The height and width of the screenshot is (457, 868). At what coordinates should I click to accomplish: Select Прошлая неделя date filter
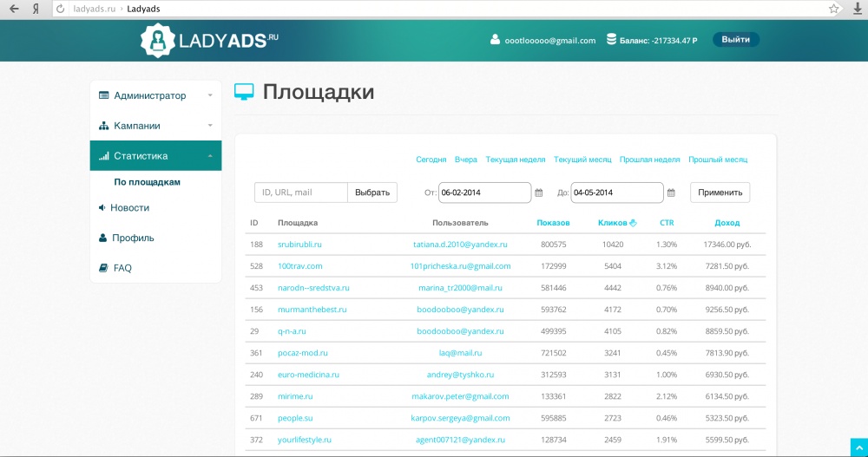649,160
